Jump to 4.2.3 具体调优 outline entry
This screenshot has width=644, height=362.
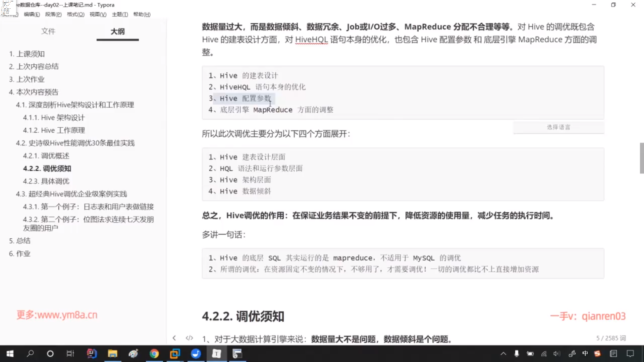(46, 181)
